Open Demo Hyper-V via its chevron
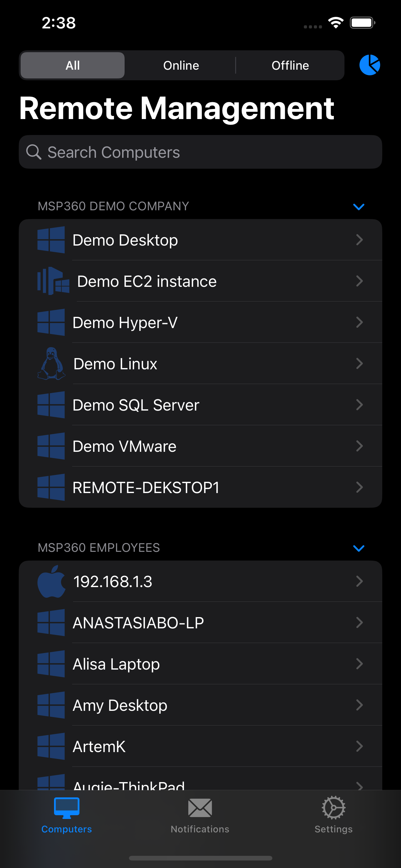The image size is (401, 868). [359, 322]
